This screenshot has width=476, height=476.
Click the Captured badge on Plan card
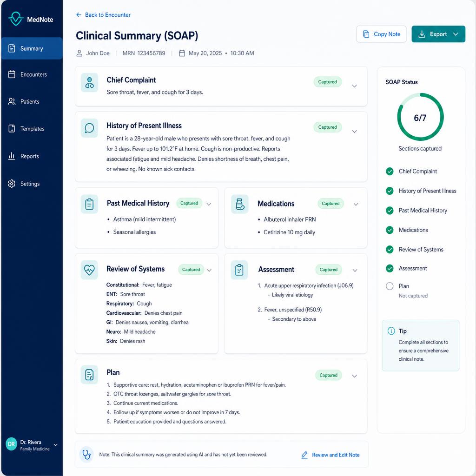[x=329, y=375]
